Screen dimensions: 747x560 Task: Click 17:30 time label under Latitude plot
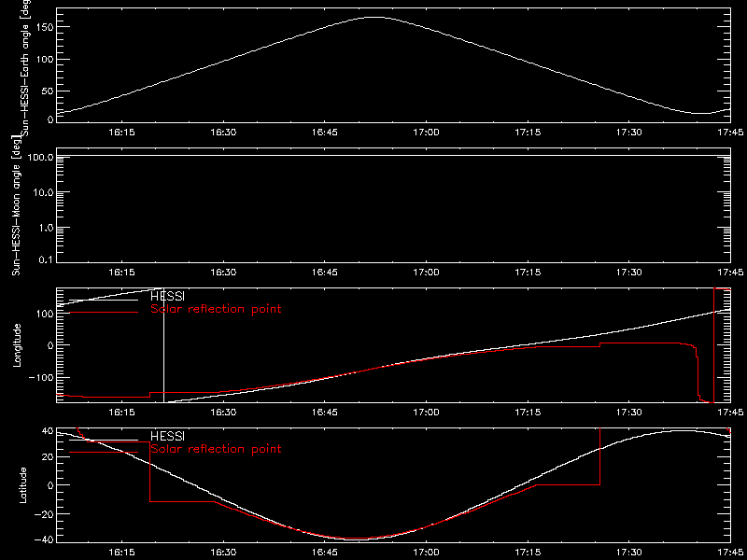click(x=629, y=553)
